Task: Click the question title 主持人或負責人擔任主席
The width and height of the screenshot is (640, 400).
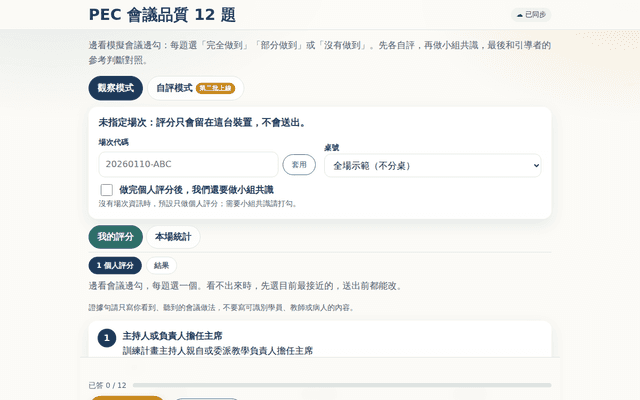Action: 172,336
